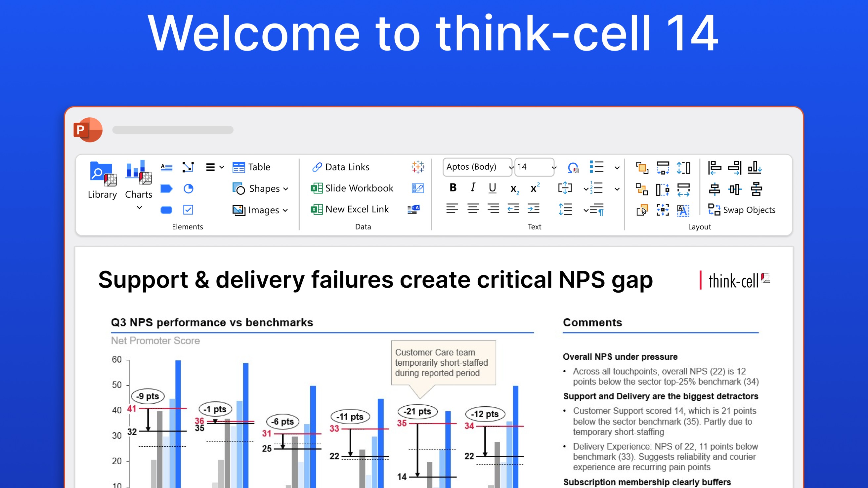Open Data Links
Viewport: 868px width, 488px height.
(341, 167)
